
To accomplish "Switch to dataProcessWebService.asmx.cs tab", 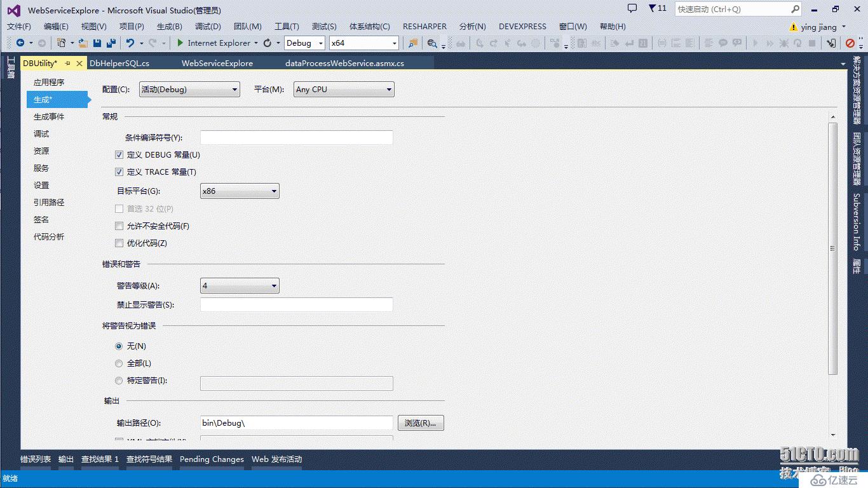I will click(345, 63).
